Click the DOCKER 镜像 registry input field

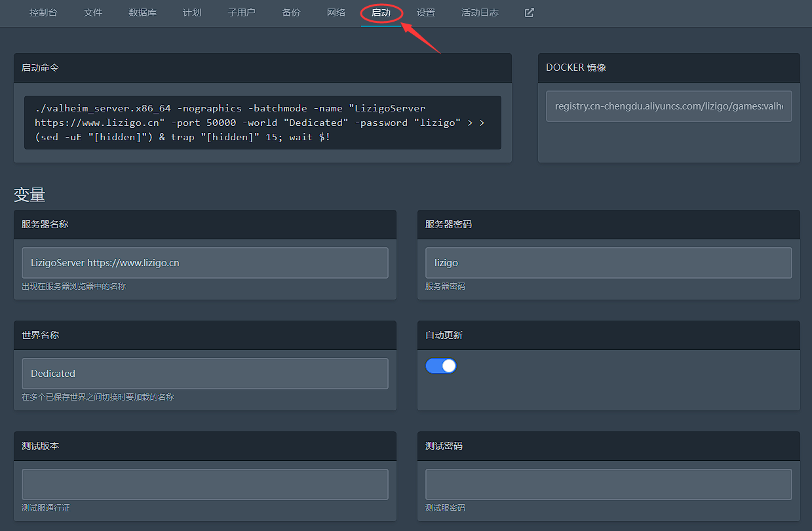click(x=669, y=106)
